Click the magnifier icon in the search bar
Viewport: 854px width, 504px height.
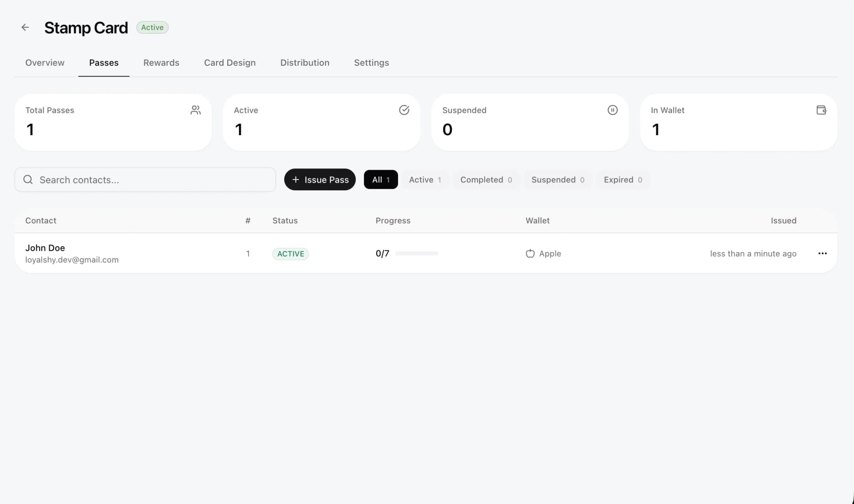coord(28,180)
